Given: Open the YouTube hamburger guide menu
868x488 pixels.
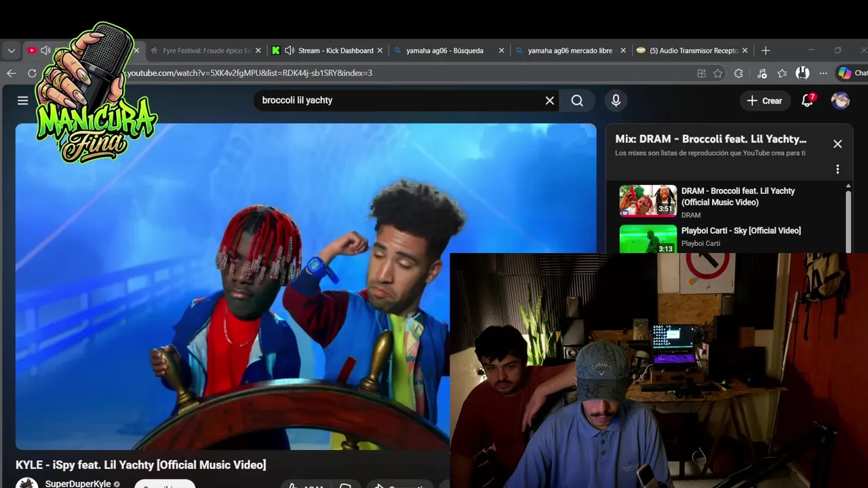Looking at the screenshot, I should click(22, 100).
